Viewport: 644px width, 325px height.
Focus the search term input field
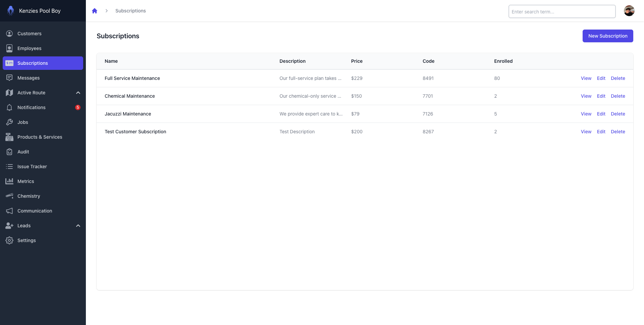(x=562, y=12)
